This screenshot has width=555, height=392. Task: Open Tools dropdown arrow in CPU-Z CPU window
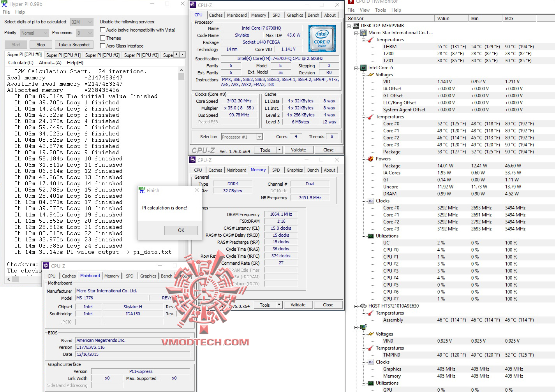pyautogui.click(x=279, y=150)
